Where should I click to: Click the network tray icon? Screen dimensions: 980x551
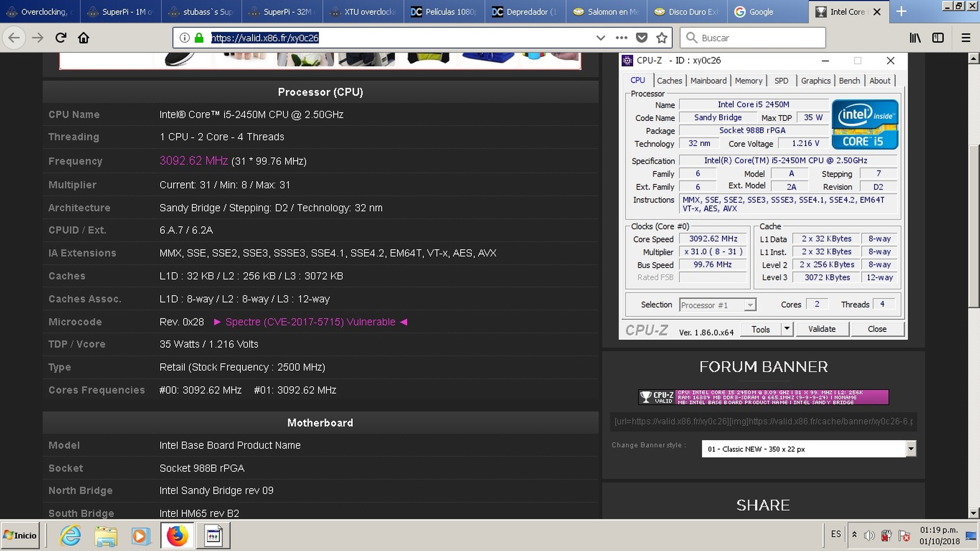[x=904, y=535]
